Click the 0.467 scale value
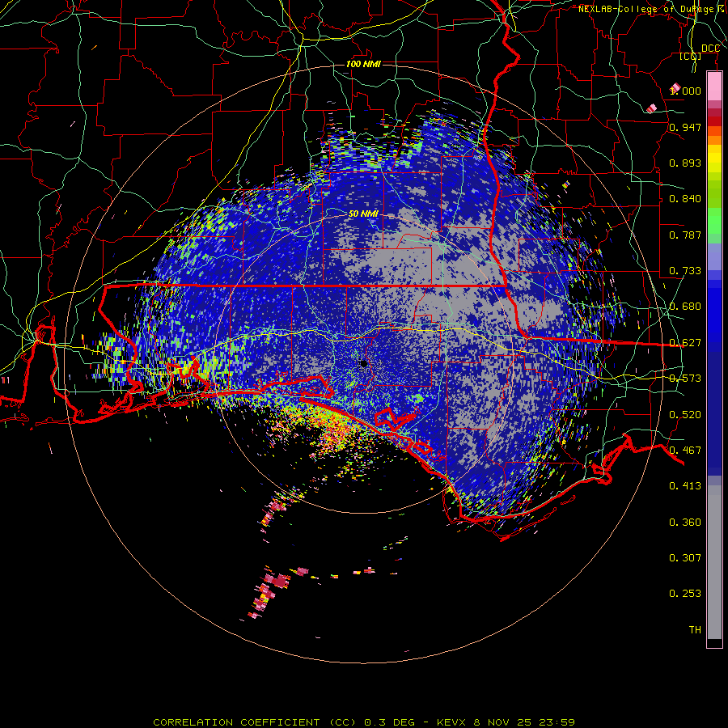Viewport: 728px width, 728px height. coord(685,451)
